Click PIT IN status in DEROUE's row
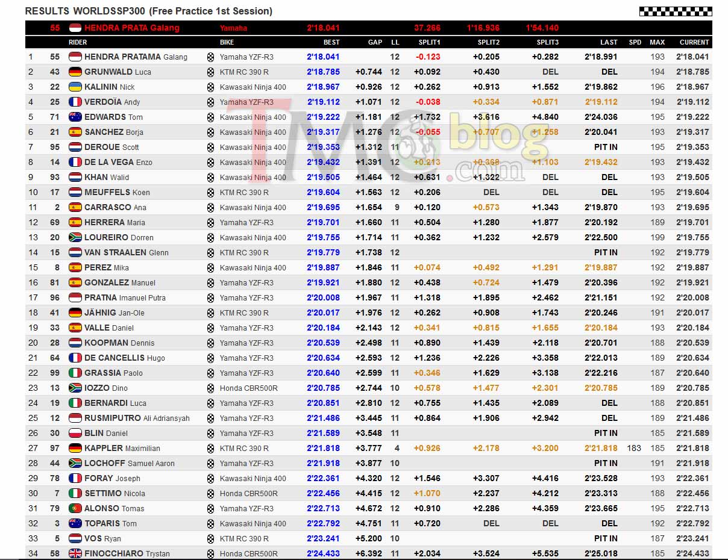This screenshot has width=728, height=560. [x=606, y=147]
